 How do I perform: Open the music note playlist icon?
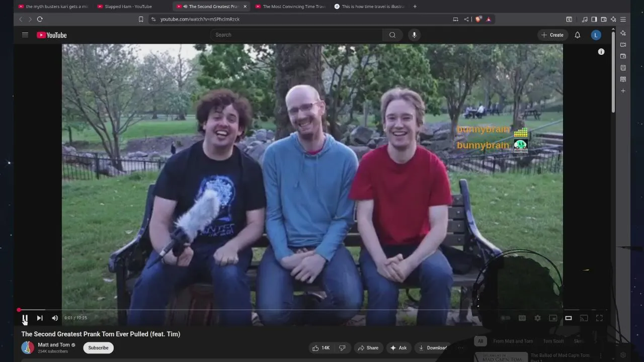coord(585,19)
